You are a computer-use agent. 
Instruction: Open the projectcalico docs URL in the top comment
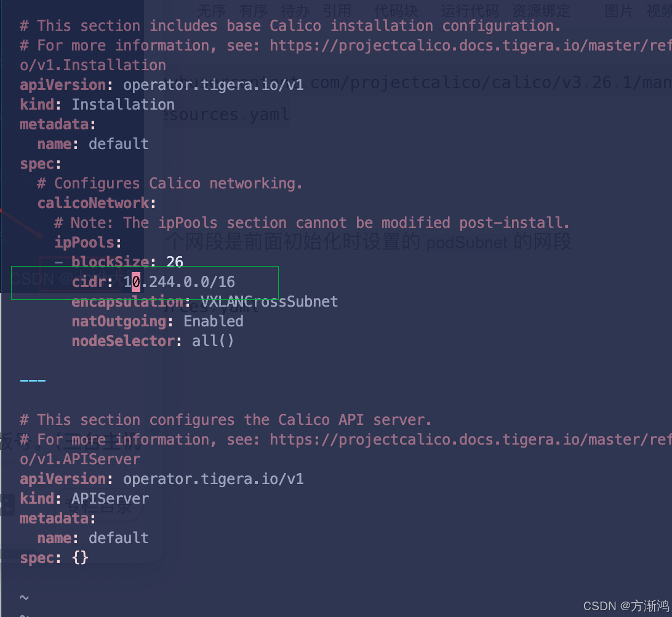coord(471,46)
